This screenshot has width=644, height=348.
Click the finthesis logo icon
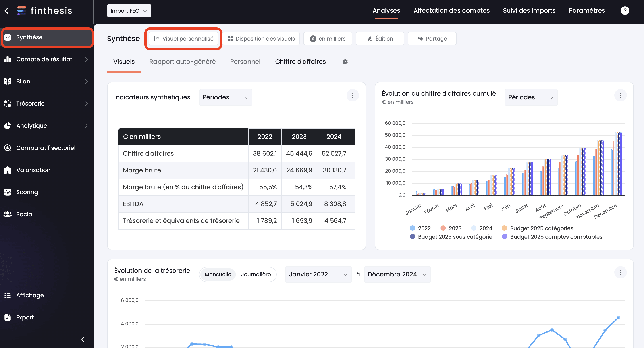click(22, 10)
